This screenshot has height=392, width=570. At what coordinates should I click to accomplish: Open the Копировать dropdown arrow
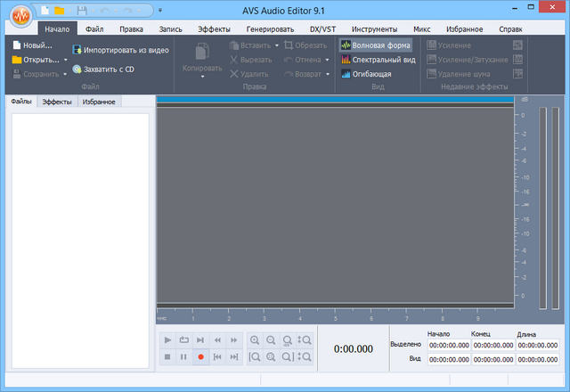pos(201,77)
